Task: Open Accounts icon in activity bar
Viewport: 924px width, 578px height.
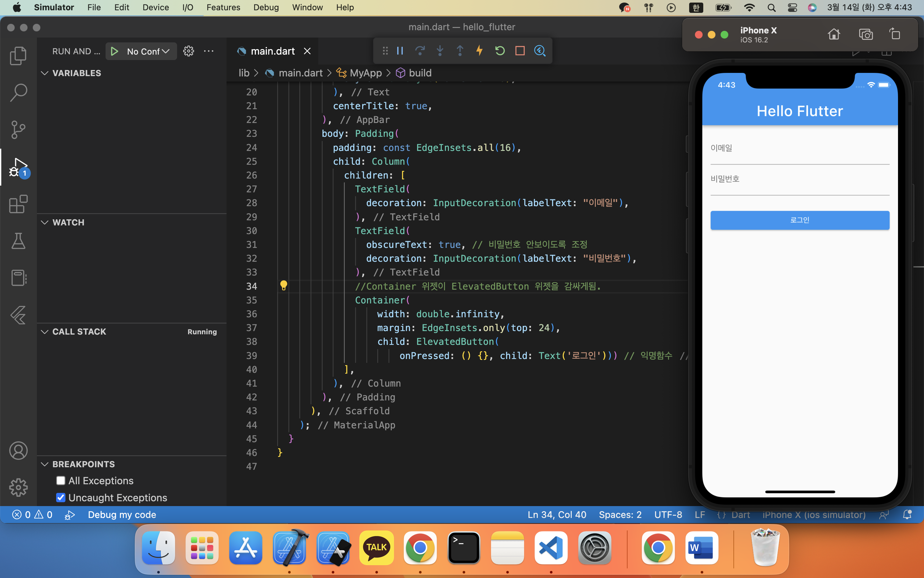Action: point(18,451)
